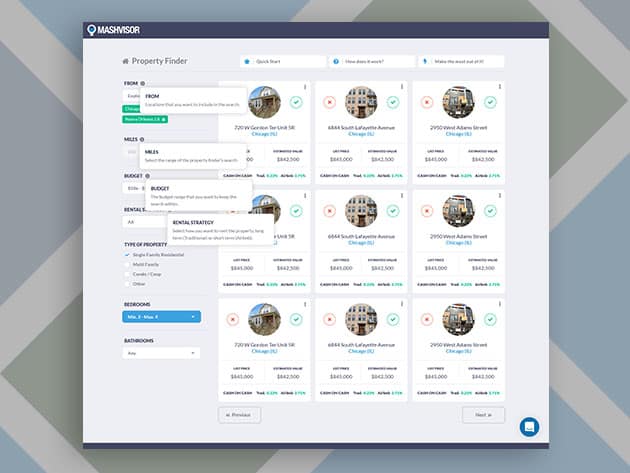
Task: Expand the Bathrooms Any dropdown
Action: [162, 353]
